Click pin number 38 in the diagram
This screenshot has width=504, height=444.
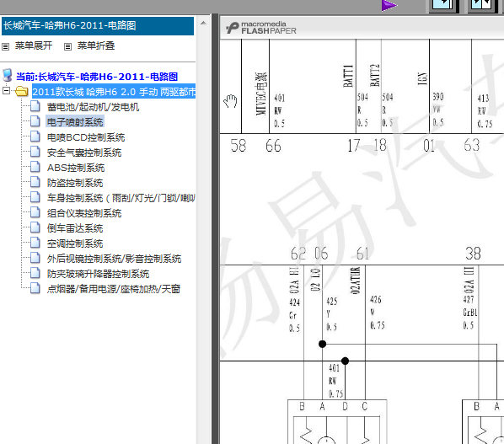(x=473, y=254)
